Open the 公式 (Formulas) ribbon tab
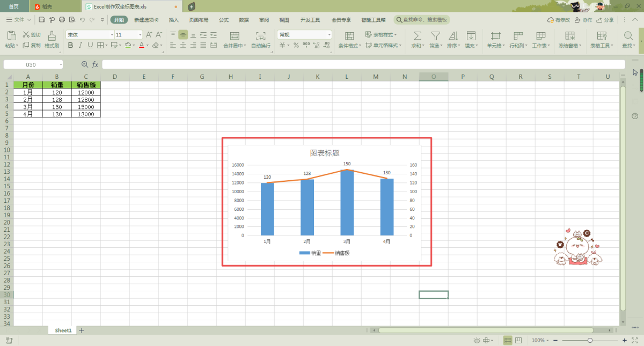This screenshot has height=346, width=644. 224,20
